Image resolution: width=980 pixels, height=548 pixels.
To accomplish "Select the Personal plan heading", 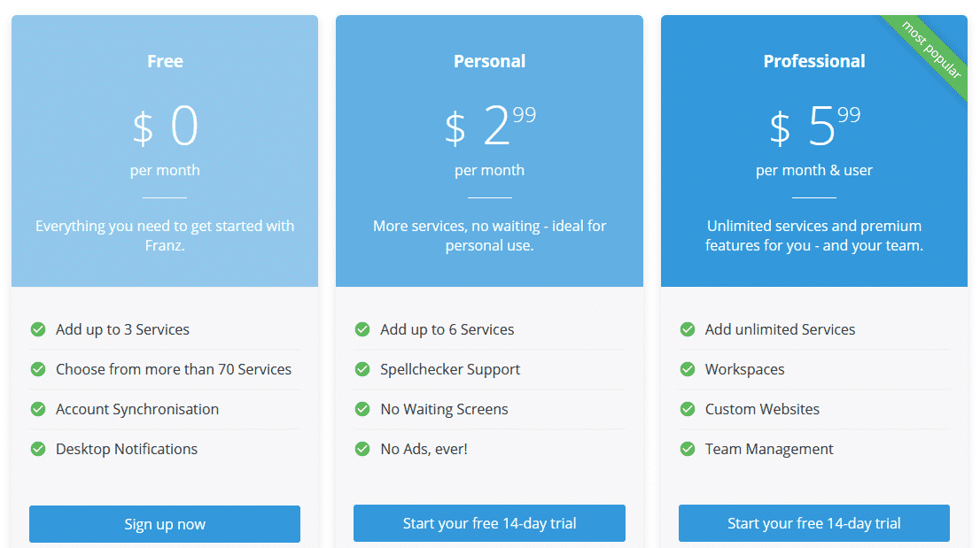I will pos(489,61).
